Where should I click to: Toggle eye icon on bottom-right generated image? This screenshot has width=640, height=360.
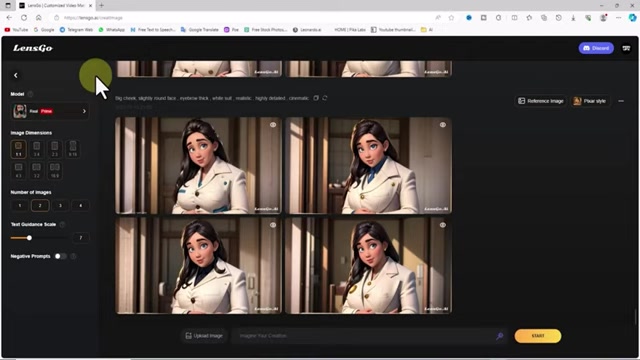(442, 225)
